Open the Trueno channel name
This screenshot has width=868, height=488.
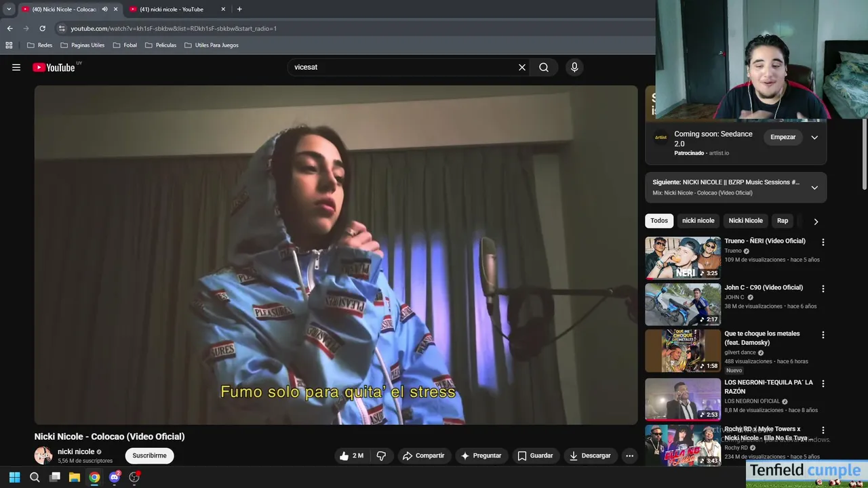pyautogui.click(x=733, y=251)
